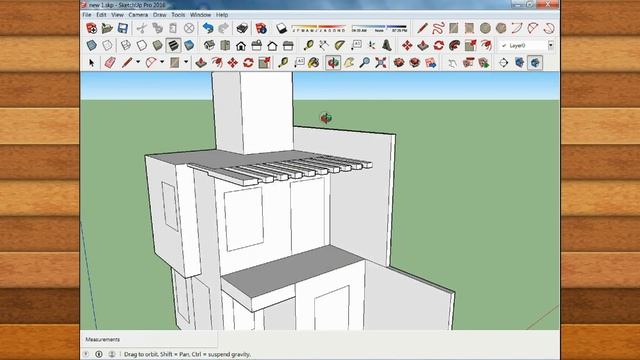The image size is (640, 360).
Task: Open the View menu
Action: [117, 15]
